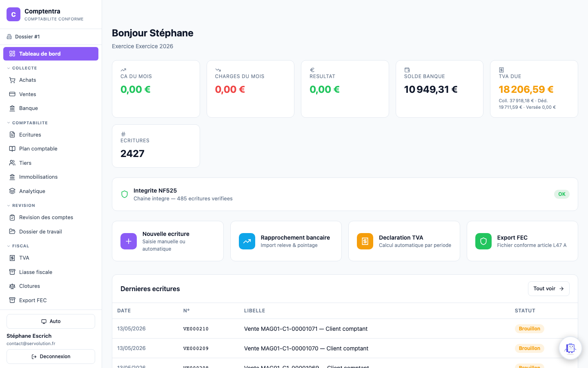Screen dimensions: 588x368
Task: Open the CHARGES DU MOIS card
Action: (x=250, y=89)
